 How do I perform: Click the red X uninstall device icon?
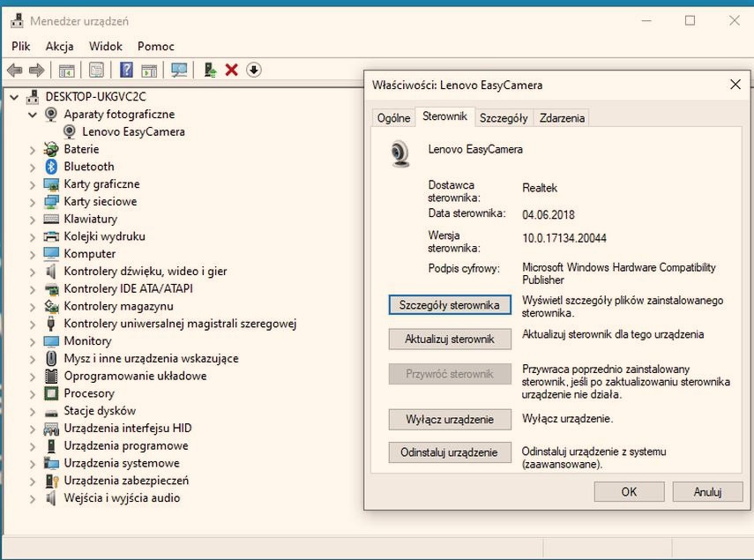(x=231, y=71)
